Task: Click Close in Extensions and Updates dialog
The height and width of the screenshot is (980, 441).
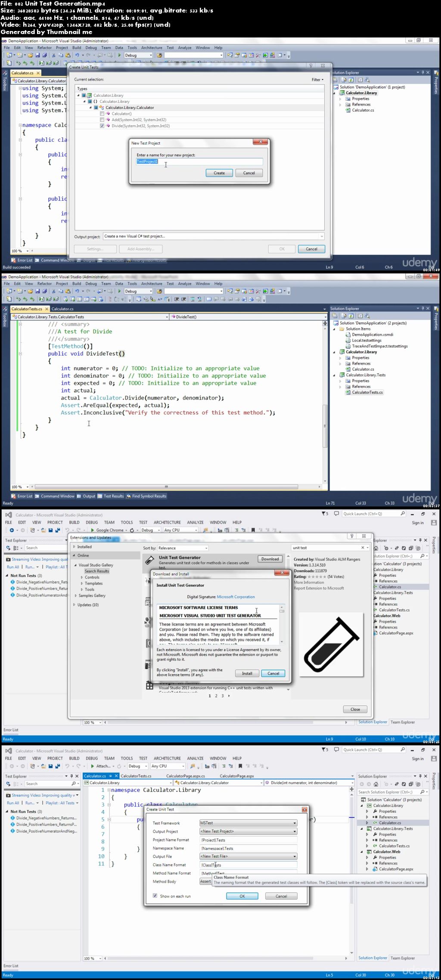Action: [355, 709]
